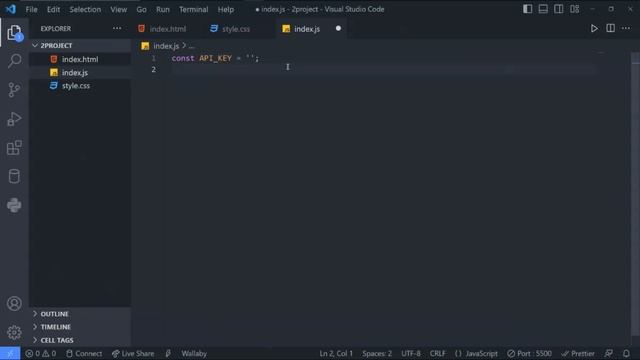Change indentation via Spaces: 2
Image resolution: width=640 pixels, height=360 pixels.
tap(377, 353)
